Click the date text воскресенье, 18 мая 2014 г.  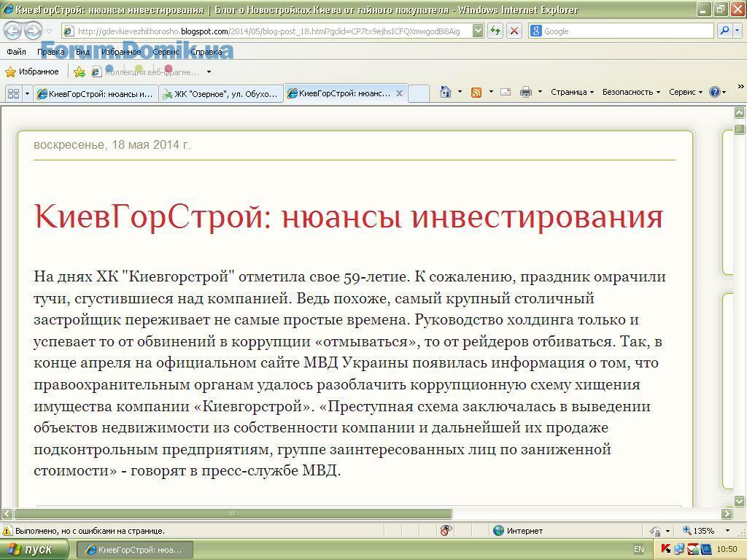(x=112, y=145)
